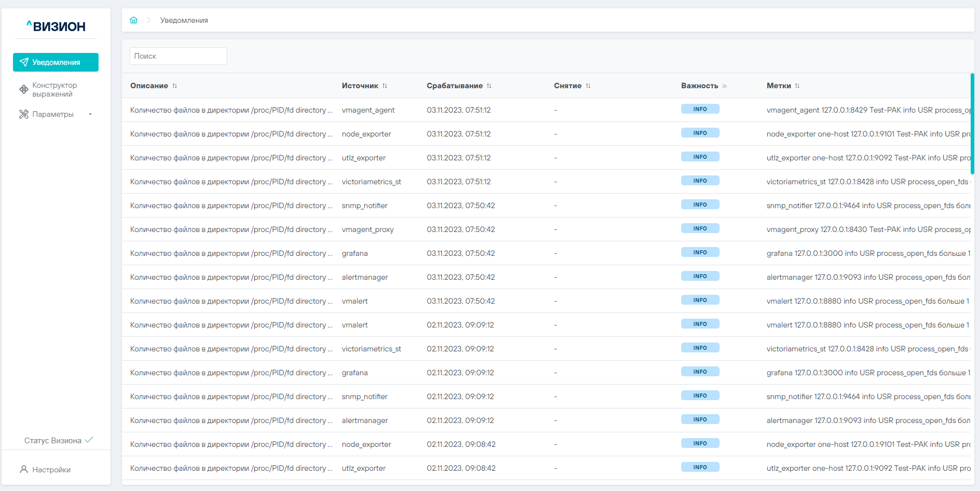Click the home breadcrumb icon
Screen dimensions: 980x491
tap(133, 20)
